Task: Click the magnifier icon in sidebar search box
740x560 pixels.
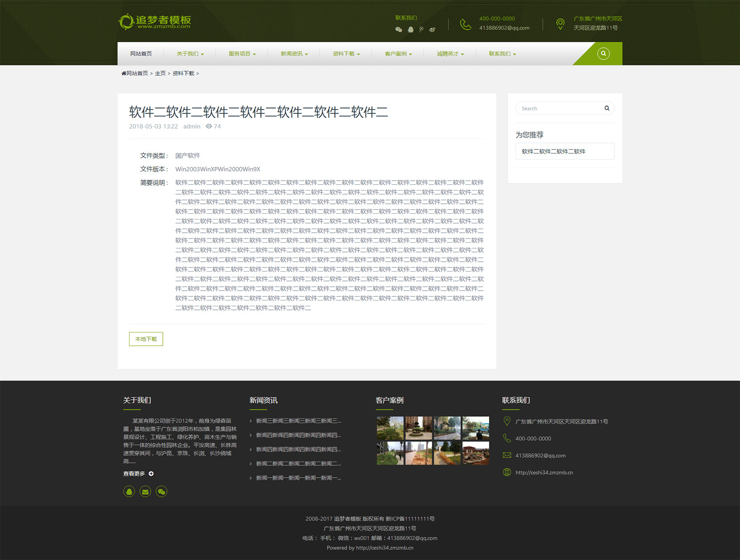Action: (607, 108)
